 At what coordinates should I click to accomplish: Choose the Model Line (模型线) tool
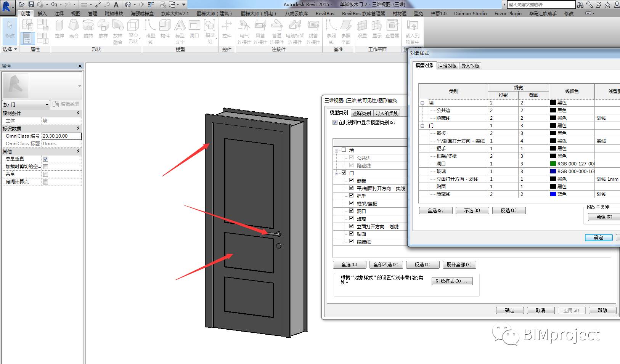(151, 31)
